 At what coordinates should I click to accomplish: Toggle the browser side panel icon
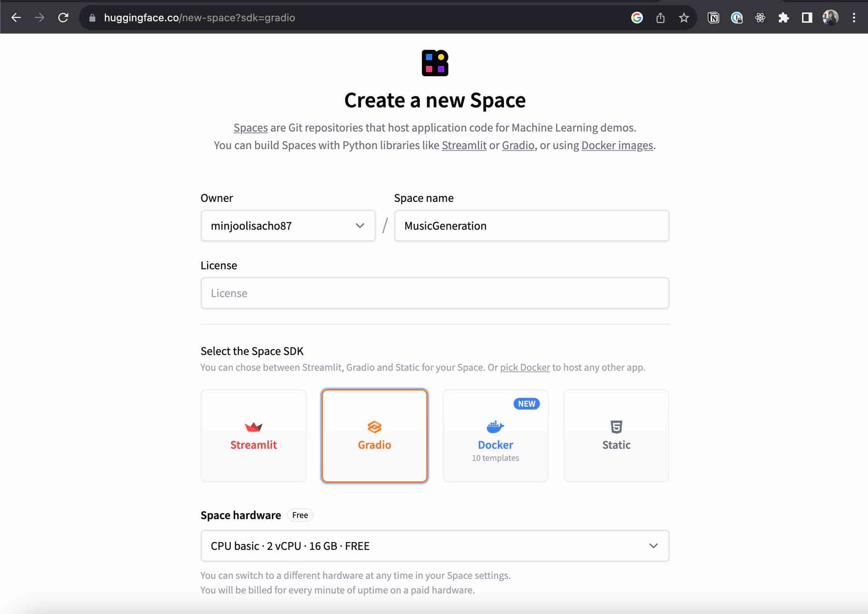807,18
